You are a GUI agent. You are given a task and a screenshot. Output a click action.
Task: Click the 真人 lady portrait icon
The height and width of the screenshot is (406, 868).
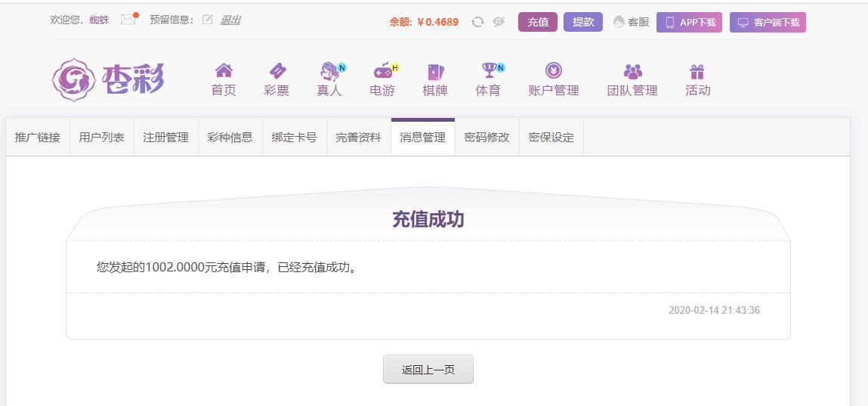point(330,72)
